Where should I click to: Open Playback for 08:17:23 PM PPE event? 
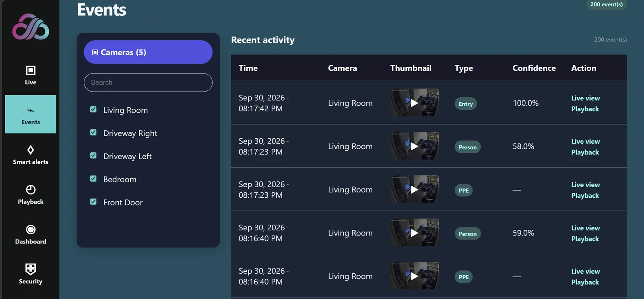pyautogui.click(x=585, y=196)
